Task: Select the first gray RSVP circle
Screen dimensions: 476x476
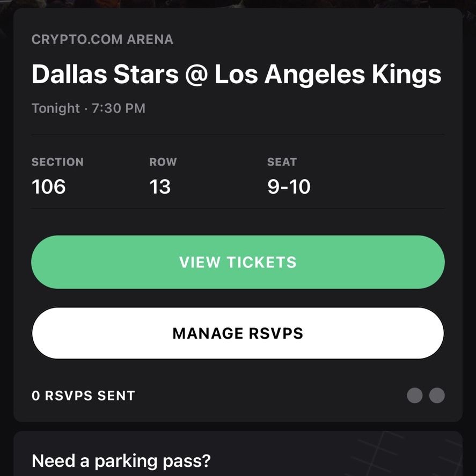Action: point(414,396)
